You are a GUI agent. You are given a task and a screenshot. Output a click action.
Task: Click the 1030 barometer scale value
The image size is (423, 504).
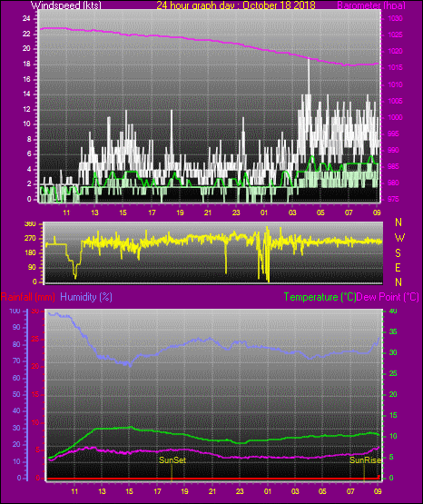[395, 19]
